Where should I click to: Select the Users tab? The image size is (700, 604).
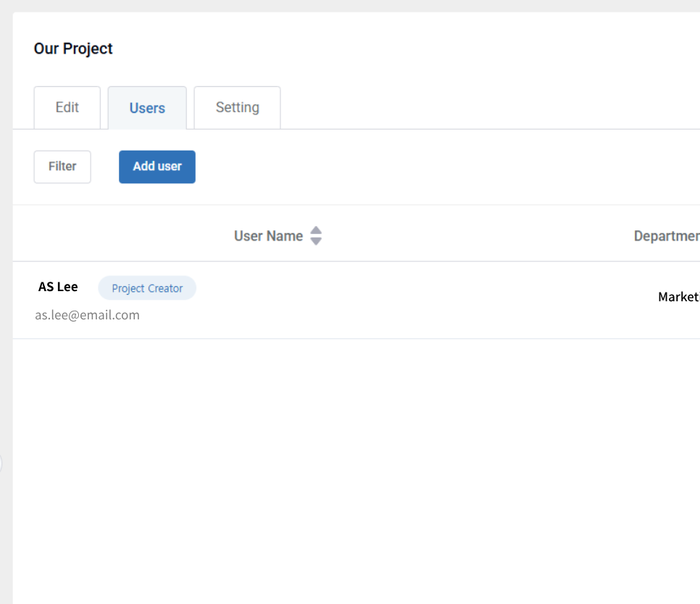(147, 109)
